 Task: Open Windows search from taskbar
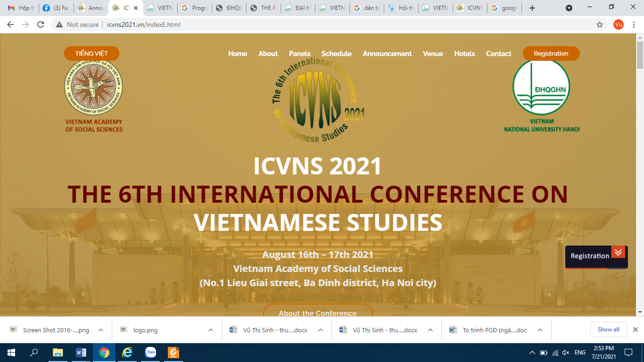click(34, 352)
